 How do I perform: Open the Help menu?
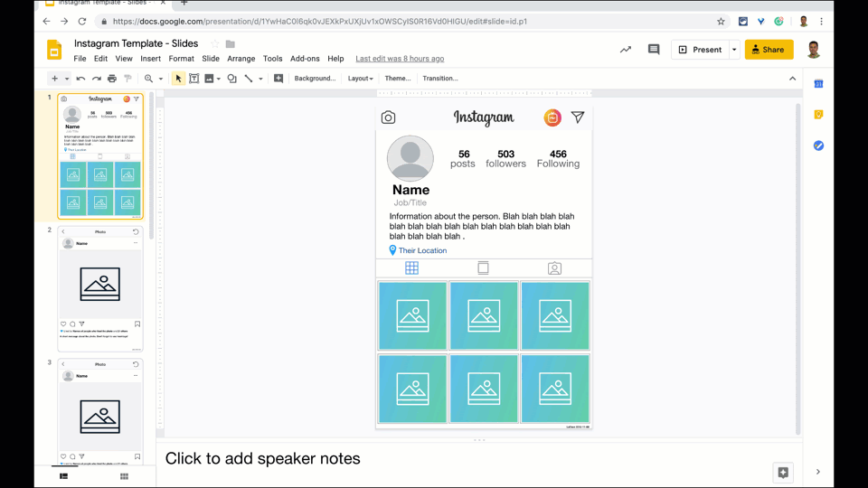335,59
